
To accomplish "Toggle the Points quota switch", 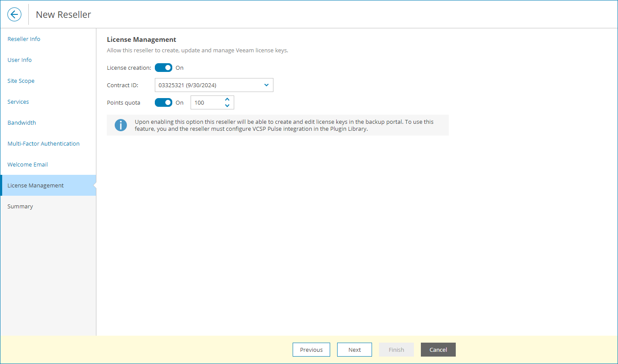I will (x=164, y=102).
